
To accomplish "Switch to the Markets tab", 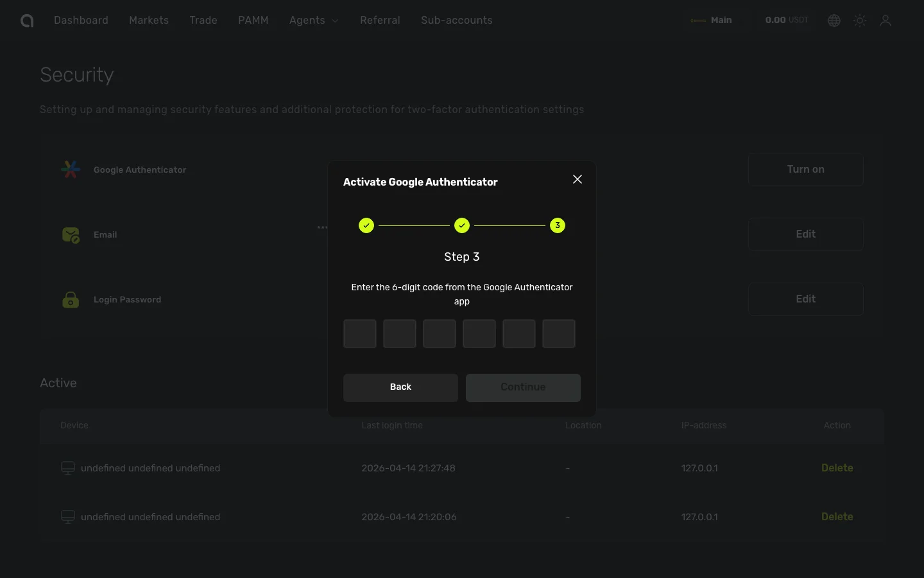I will pos(149,20).
